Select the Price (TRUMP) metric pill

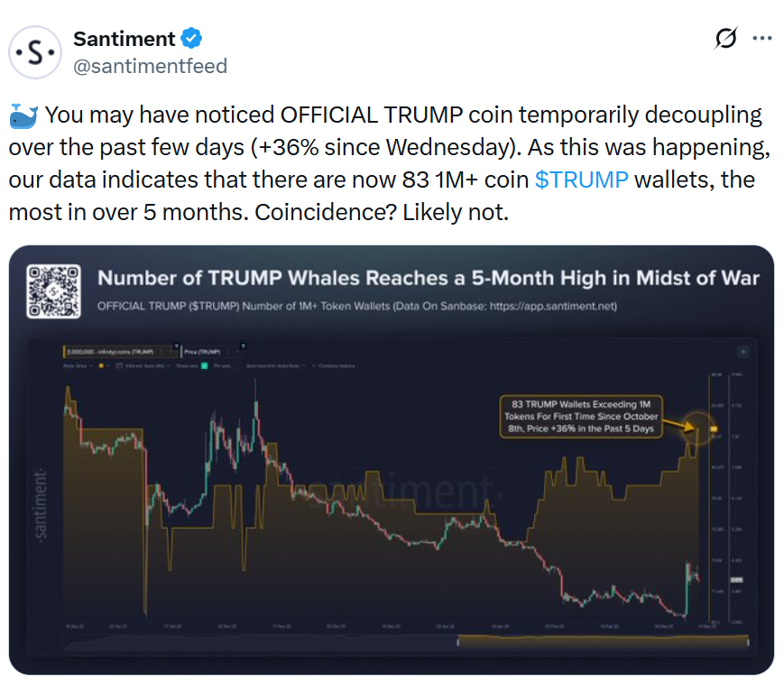203,351
